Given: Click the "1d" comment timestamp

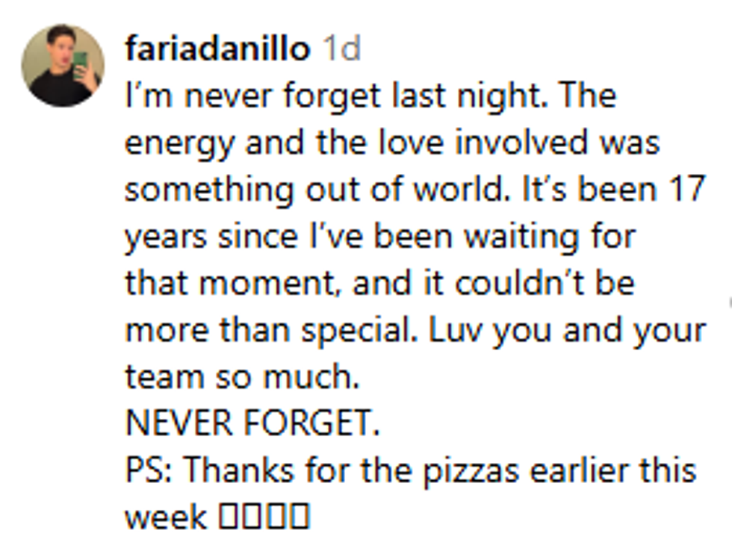Looking at the screenshot, I should click(x=341, y=49).
